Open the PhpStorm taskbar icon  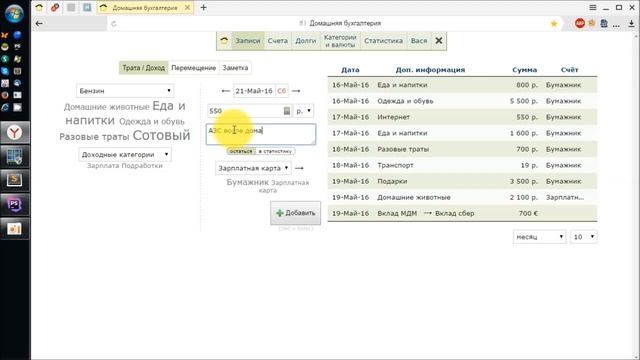coord(15,204)
